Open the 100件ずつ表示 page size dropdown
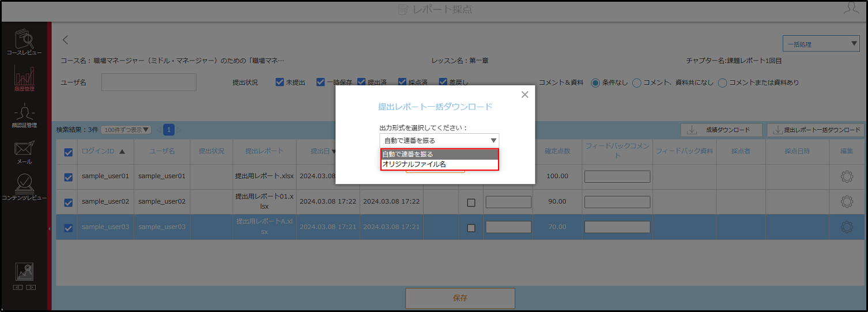This screenshot has width=868, height=312. [126, 130]
